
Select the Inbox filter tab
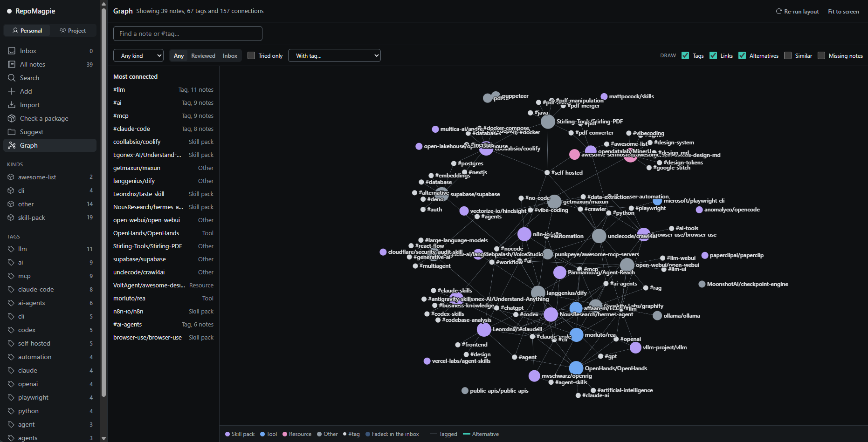click(230, 55)
